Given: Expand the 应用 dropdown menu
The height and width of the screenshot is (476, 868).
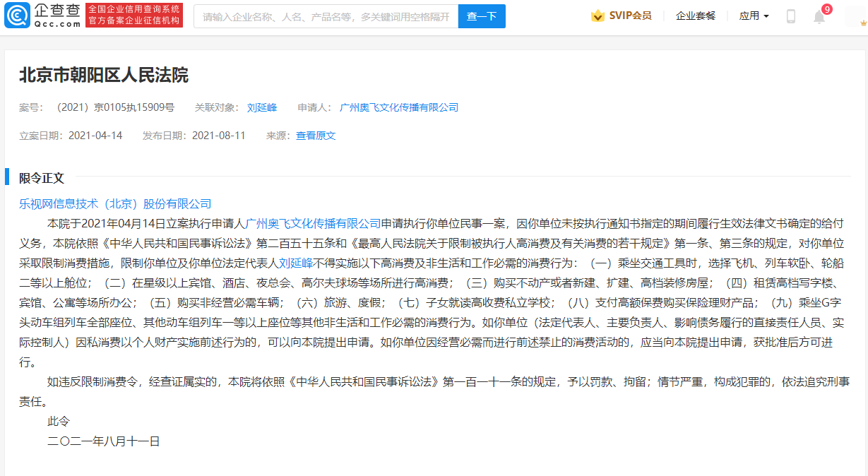Looking at the screenshot, I should tap(754, 16).
